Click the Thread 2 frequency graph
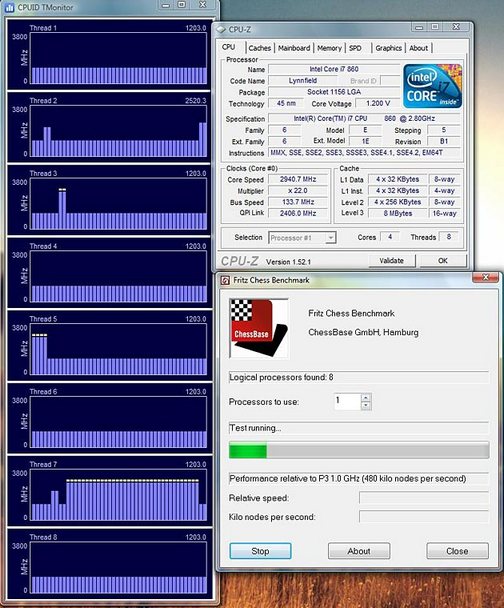This screenshot has width=504, height=608. (x=118, y=131)
